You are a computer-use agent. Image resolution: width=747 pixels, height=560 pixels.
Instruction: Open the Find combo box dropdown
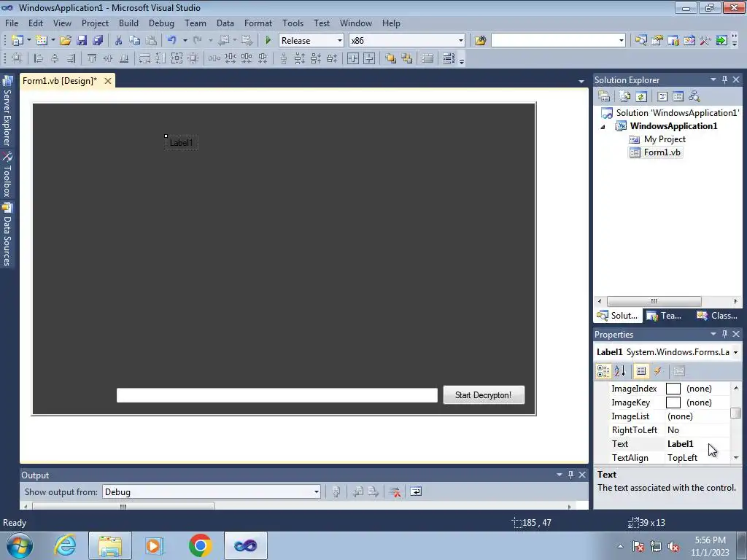[x=622, y=41]
